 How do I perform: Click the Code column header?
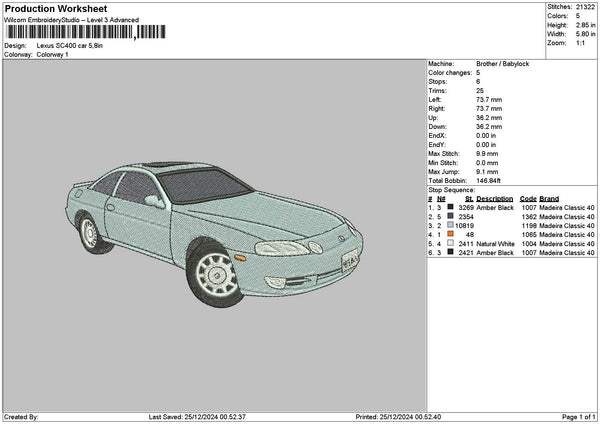pos(528,198)
